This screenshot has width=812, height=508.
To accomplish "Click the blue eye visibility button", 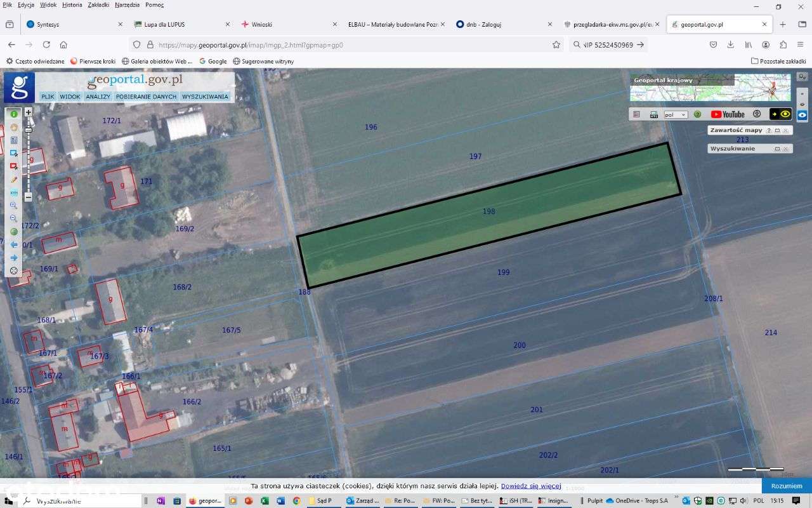I will click(x=802, y=115).
